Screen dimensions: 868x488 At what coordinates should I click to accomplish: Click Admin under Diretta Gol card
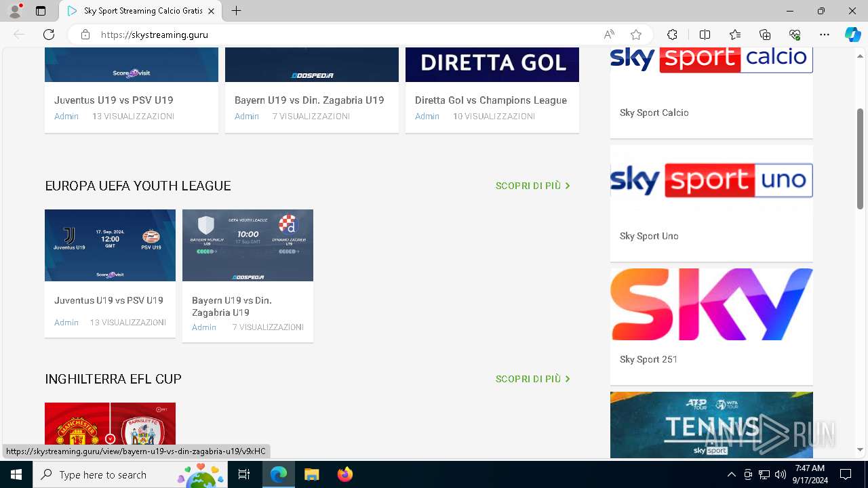pos(427,117)
